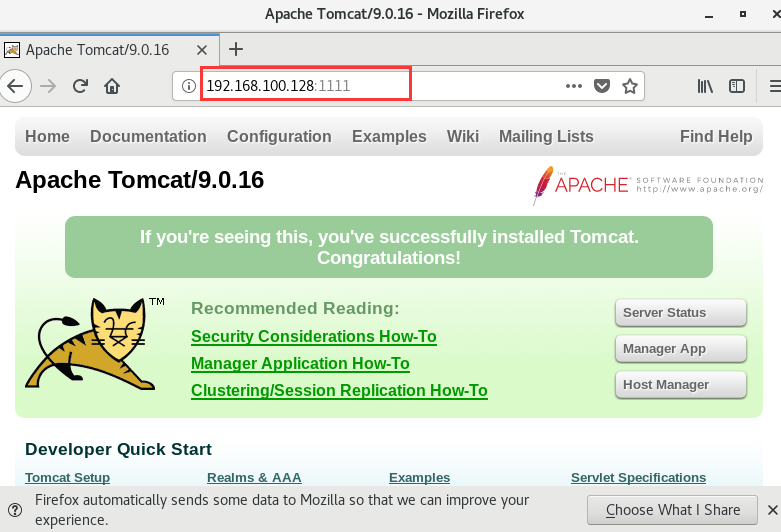Screen dimensions: 781x532
Task: Click the successfully installed Tomcat congratulations banner
Action: [x=389, y=247]
